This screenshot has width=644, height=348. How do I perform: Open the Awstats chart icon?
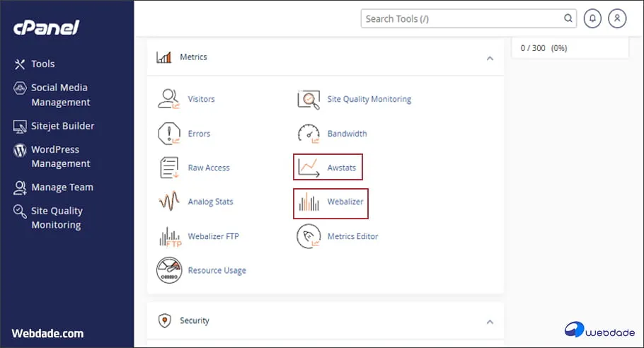tap(309, 168)
